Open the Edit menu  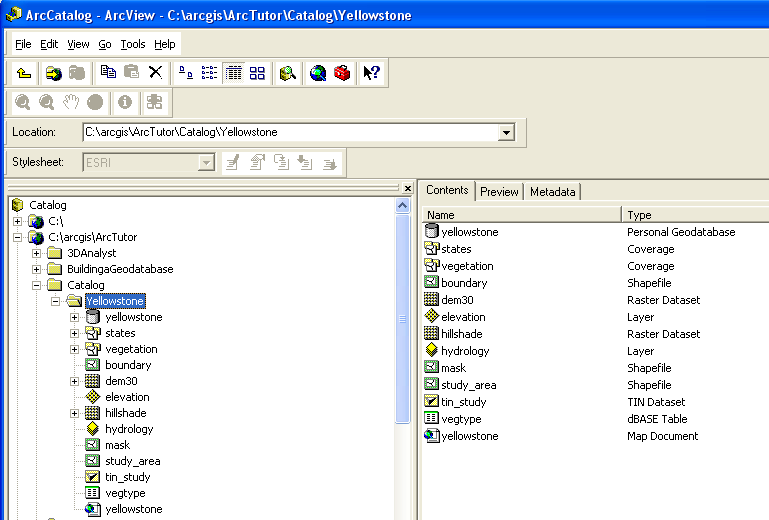(49, 44)
